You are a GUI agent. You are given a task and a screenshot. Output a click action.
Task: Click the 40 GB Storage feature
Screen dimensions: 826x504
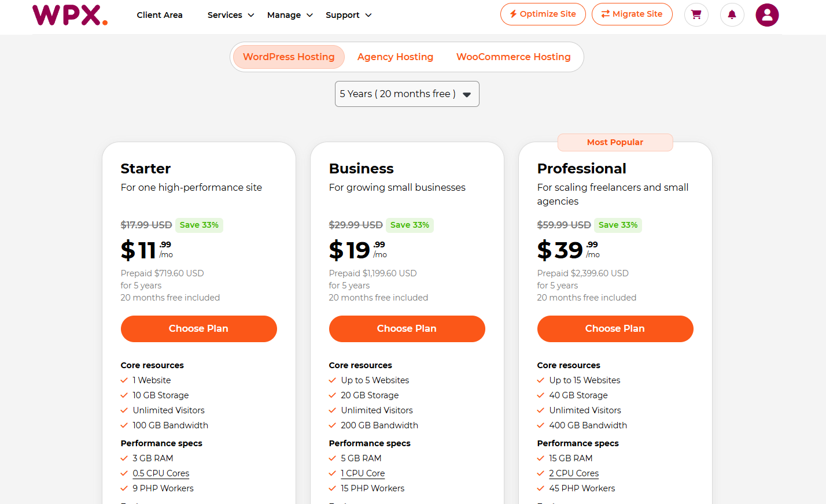click(x=578, y=395)
